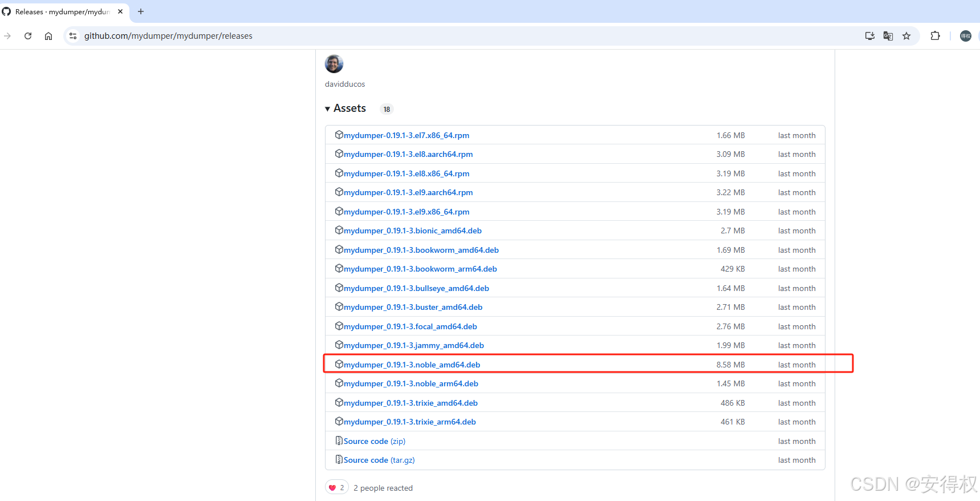
Task: Download mydumper_0.19.1-3.noble_amd64.deb
Action: pyautogui.click(x=412, y=365)
